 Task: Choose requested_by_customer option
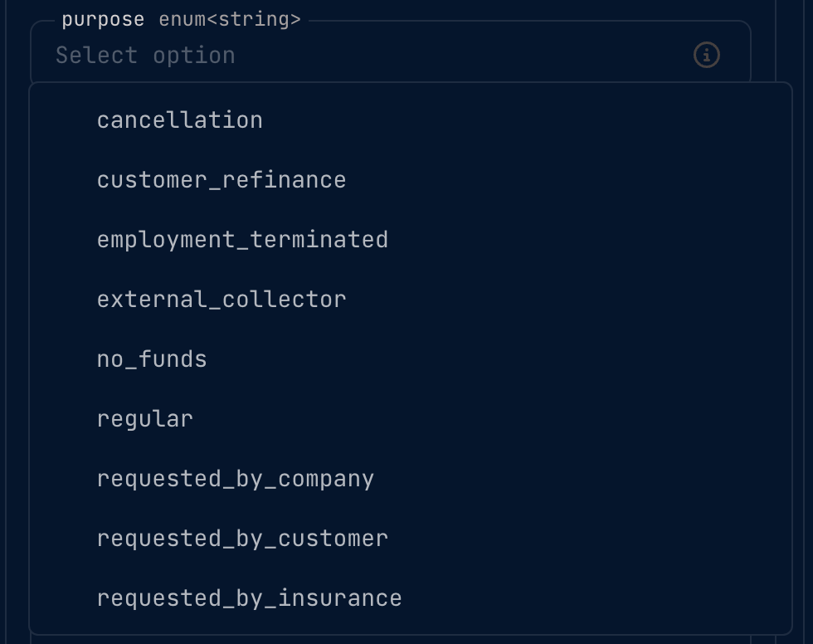[x=242, y=539]
